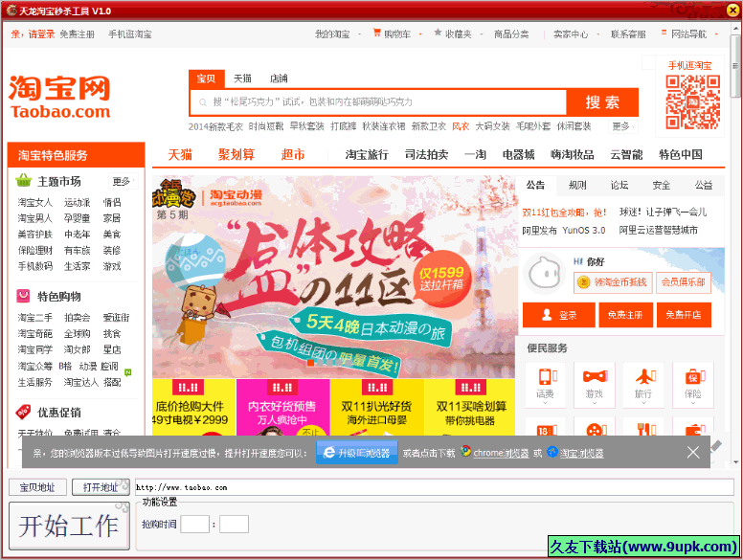Viewport: 743px width, 560px height.
Task: Open the site navigation menu icon
Action: point(664,33)
